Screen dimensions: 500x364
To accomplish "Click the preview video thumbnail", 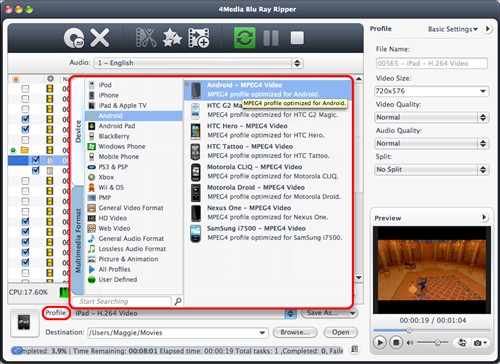I will 431,270.
